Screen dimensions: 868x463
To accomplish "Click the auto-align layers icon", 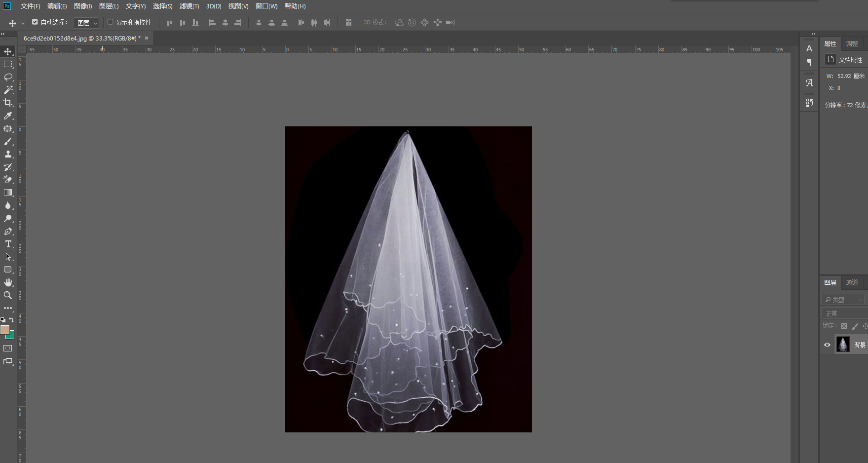I will [x=348, y=23].
